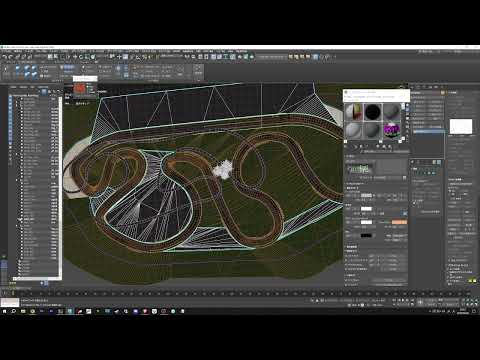Choose the Select and Rotate tool

pyautogui.click(x=81, y=57)
